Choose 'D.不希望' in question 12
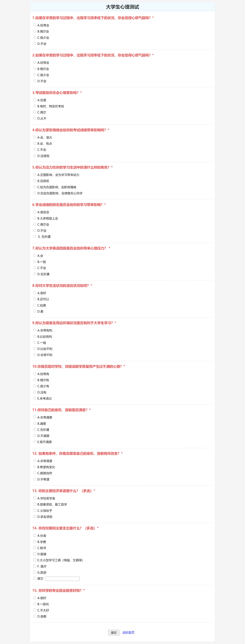The image size is (245, 644). pyautogui.click(x=35, y=479)
